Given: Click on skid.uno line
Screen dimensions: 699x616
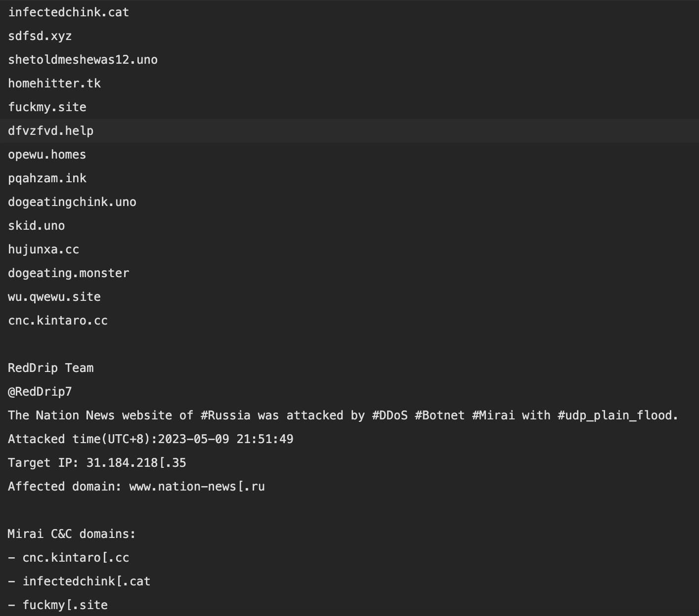Looking at the screenshot, I should [x=36, y=226].
